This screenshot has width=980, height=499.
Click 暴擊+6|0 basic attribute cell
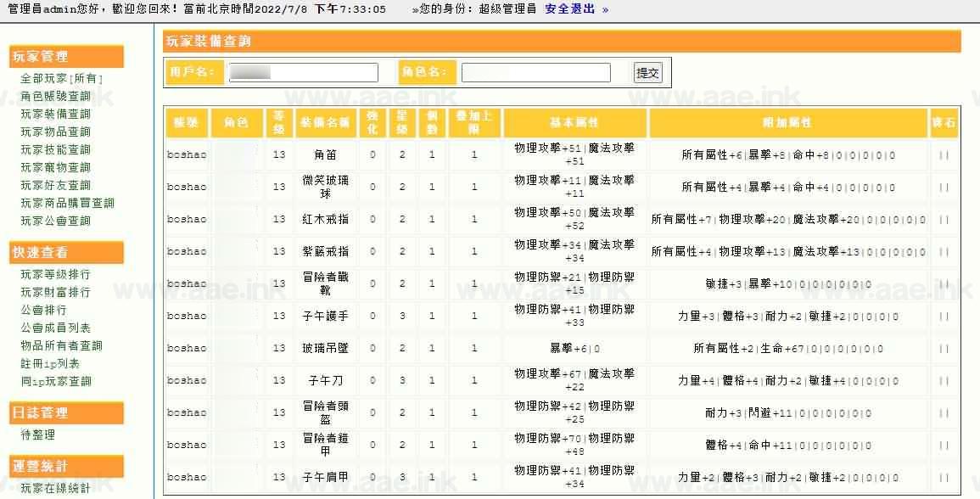coord(574,349)
